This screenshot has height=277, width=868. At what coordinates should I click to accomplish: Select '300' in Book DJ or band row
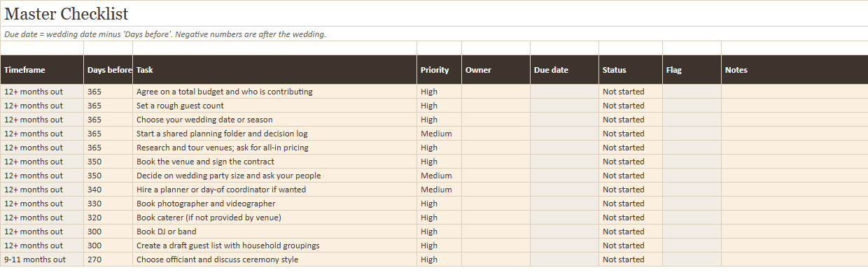108,232
